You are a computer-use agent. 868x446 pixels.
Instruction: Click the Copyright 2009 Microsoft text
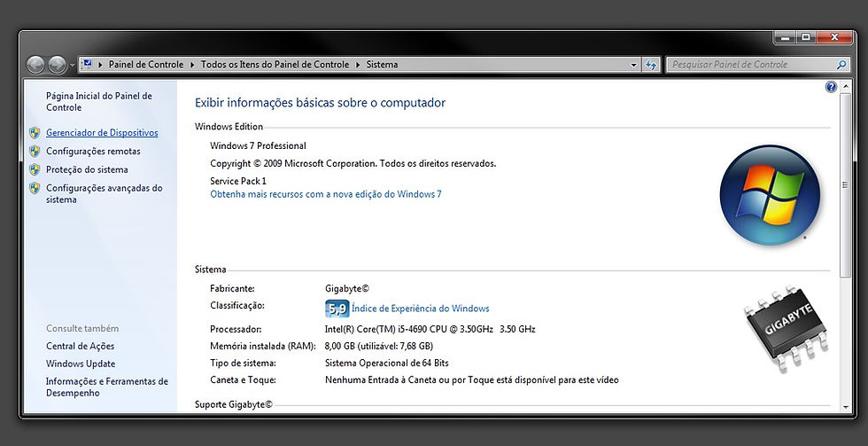coord(353,163)
